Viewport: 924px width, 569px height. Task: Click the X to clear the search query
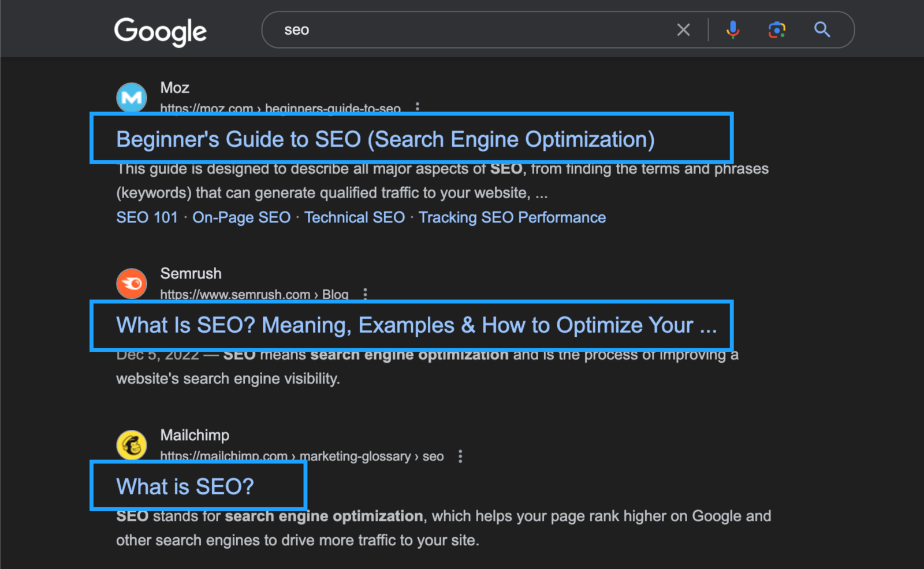683,29
